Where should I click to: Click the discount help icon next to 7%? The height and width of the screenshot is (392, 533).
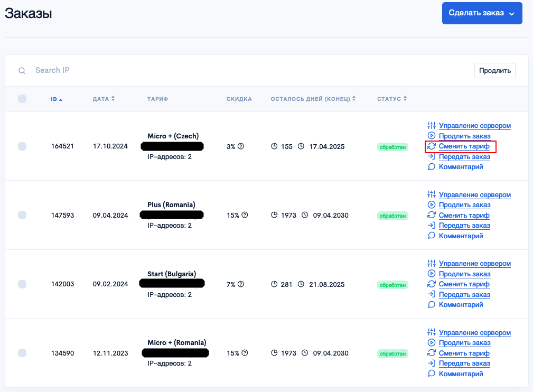241,284
